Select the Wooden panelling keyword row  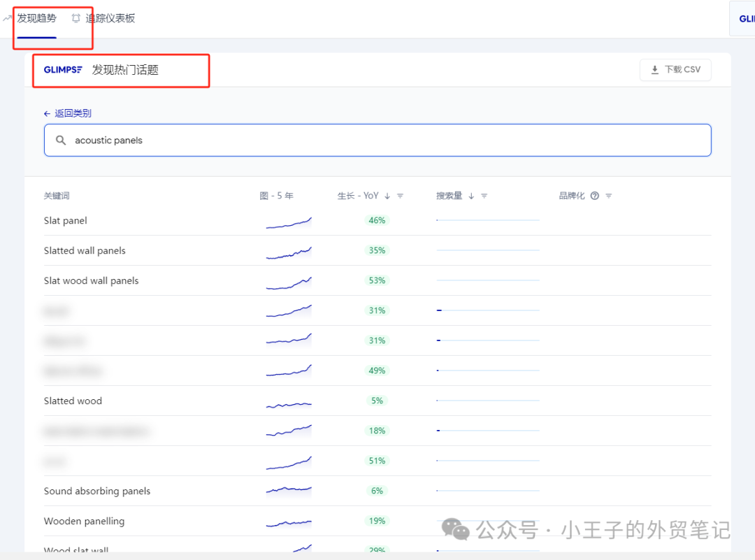coord(84,522)
